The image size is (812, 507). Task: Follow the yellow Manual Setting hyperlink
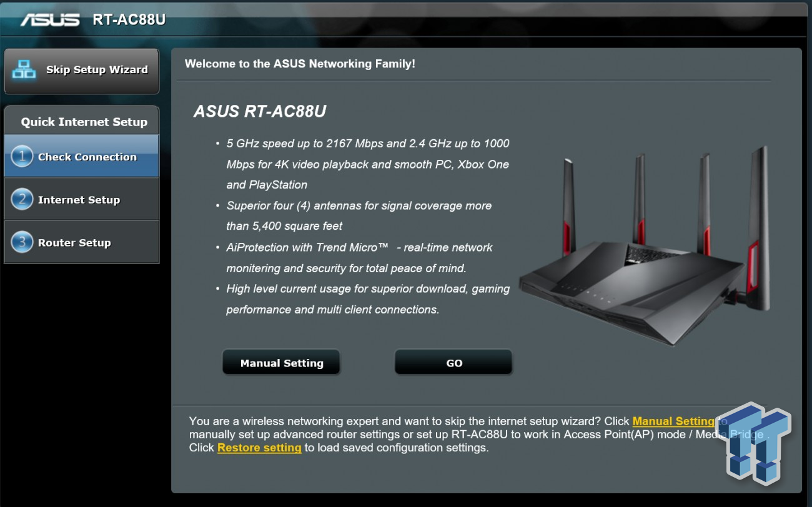[x=673, y=421]
